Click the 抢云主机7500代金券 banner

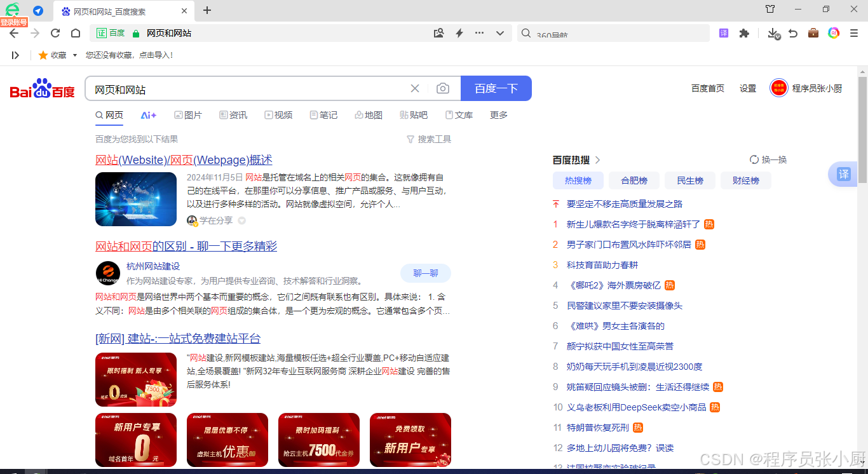coord(319,440)
